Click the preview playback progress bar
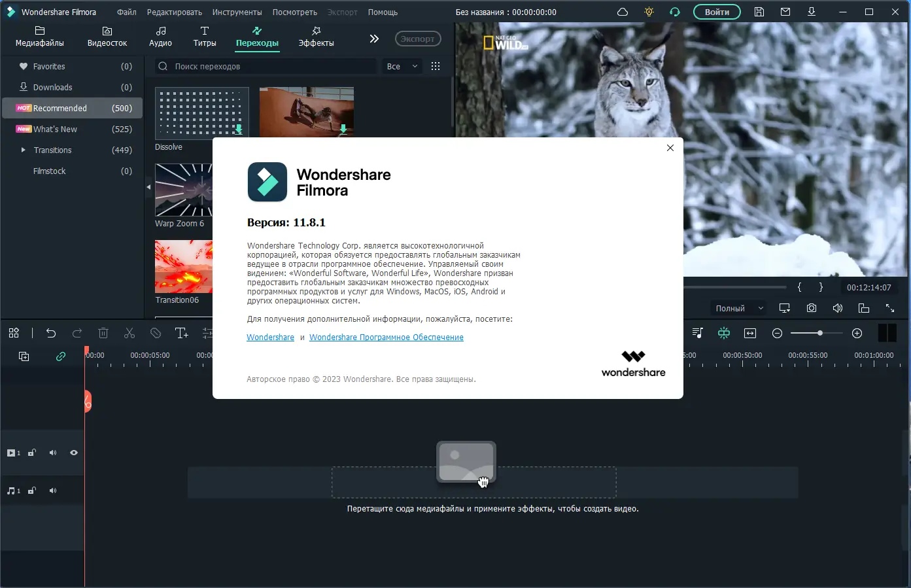 735,287
